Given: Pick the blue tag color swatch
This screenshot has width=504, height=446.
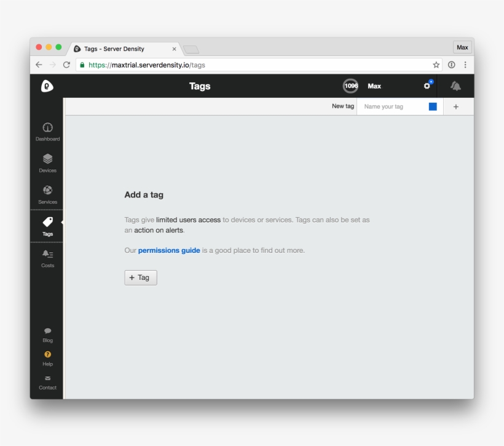Looking at the screenshot, I should click(x=433, y=106).
